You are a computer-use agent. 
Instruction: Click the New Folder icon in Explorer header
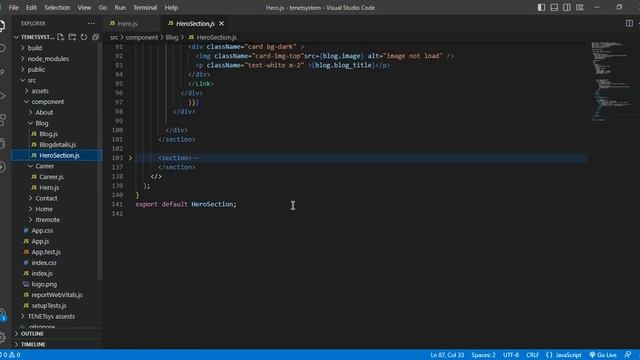pyautogui.click(x=72, y=37)
